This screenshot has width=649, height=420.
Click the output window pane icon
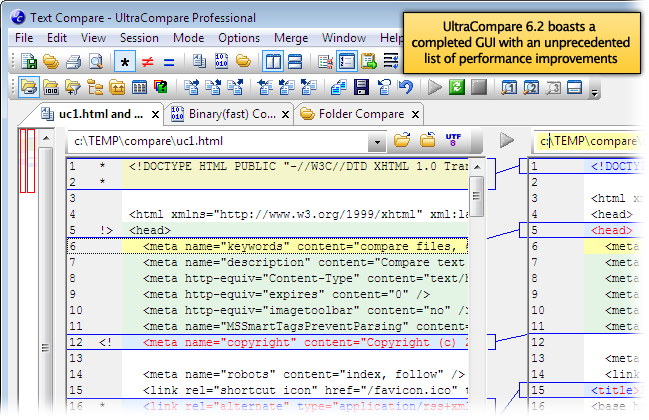pyautogui.click(x=574, y=87)
